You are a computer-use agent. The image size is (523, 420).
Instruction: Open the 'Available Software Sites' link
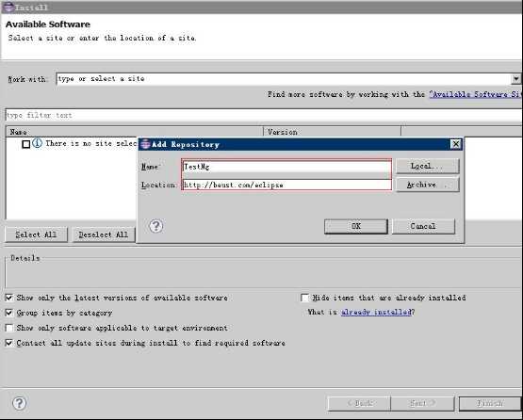tap(476, 94)
